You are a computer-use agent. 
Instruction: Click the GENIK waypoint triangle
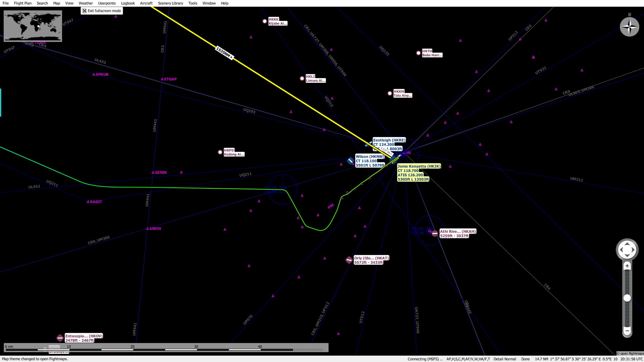coord(153,173)
